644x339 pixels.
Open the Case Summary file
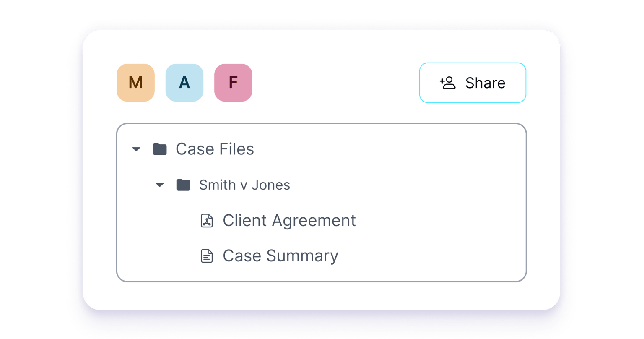click(280, 256)
